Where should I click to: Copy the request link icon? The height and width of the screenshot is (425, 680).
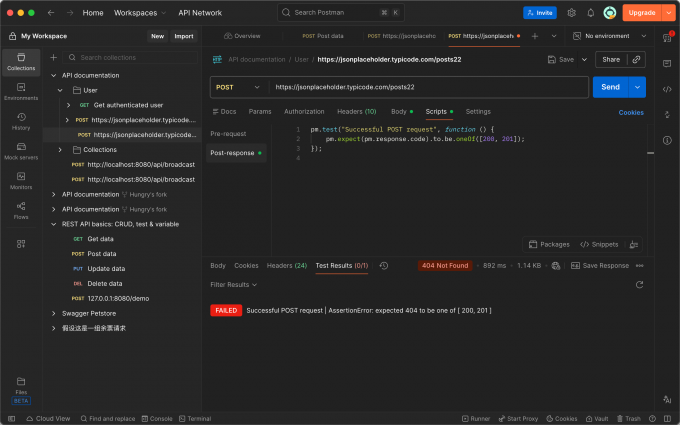click(636, 59)
